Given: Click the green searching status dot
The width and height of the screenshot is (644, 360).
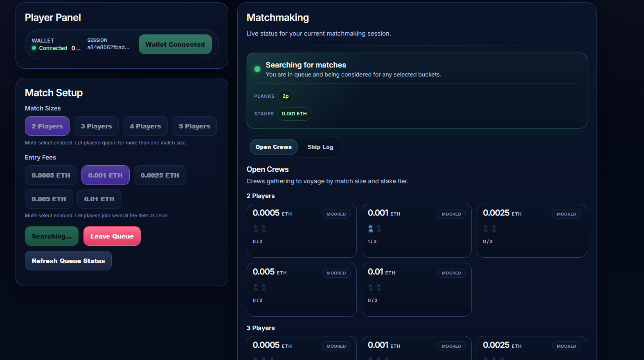Looking at the screenshot, I should 257,69.
